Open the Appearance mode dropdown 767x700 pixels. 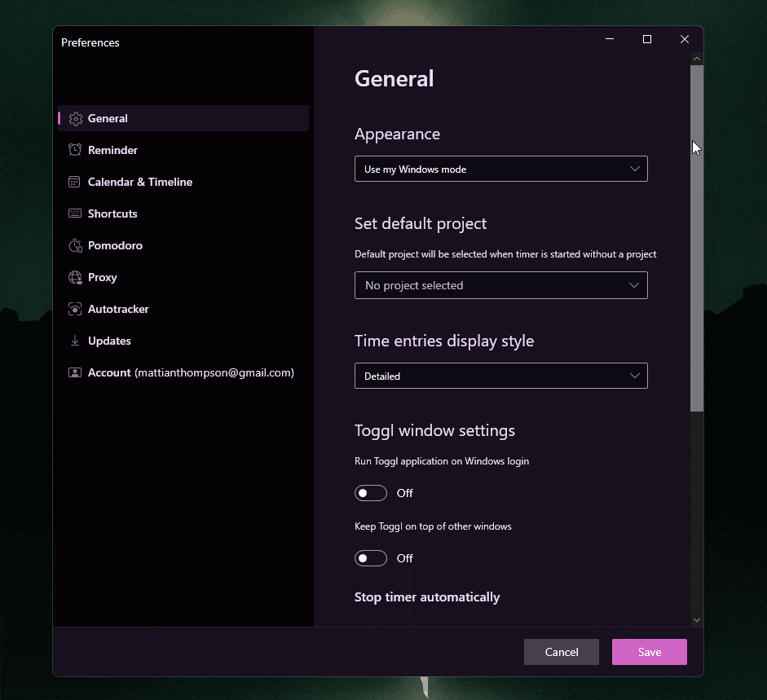click(500, 169)
